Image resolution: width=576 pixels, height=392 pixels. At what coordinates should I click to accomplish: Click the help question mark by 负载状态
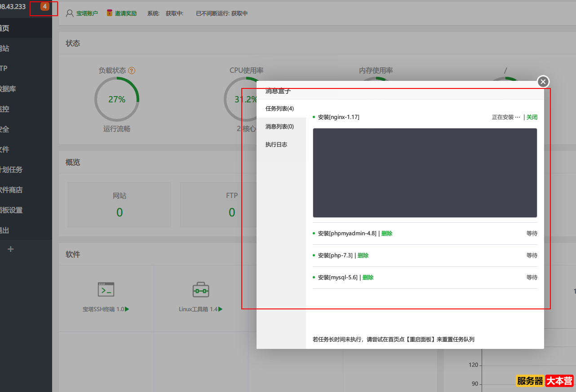(x=132, y=70)
